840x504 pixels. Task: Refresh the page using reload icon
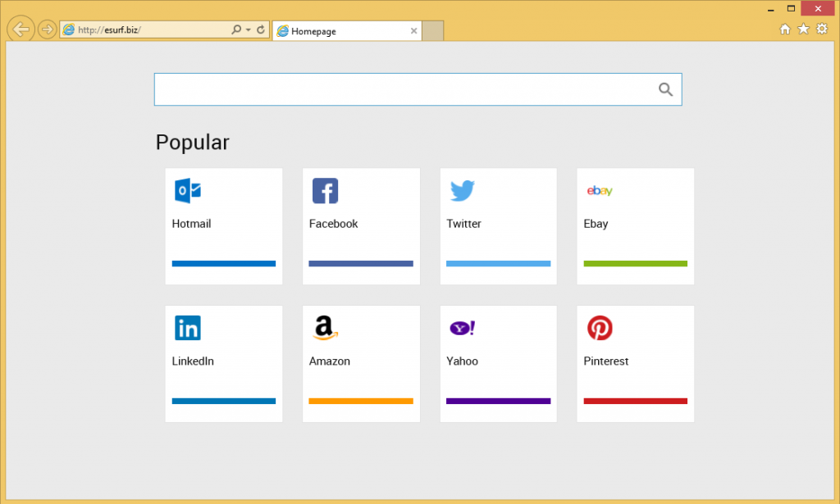(x=261, y=30)
